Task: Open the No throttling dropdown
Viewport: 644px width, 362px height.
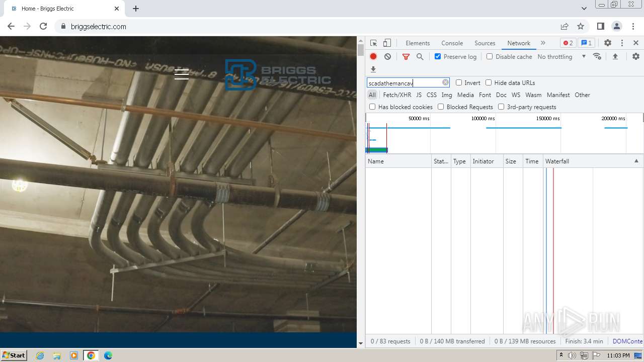Action: (561, 56)
